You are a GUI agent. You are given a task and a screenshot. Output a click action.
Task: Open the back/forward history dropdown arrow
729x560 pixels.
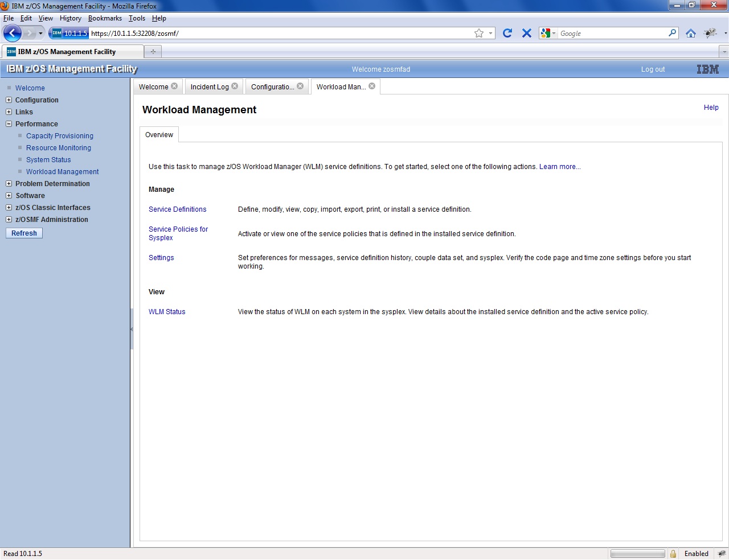tap(40, 33)
